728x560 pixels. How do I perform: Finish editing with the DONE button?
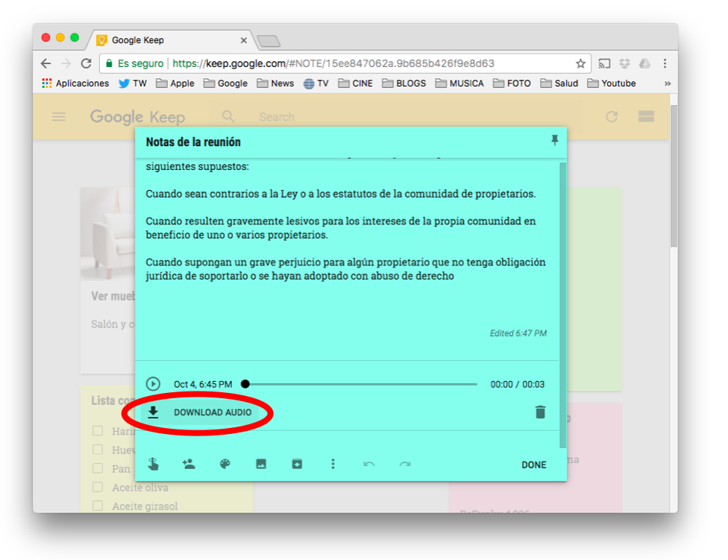[x=533, y=465]
